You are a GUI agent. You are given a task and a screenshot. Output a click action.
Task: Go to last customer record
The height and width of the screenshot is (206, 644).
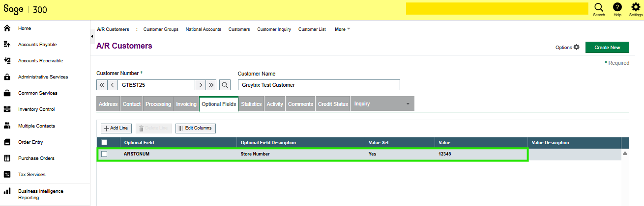point(211,85)
